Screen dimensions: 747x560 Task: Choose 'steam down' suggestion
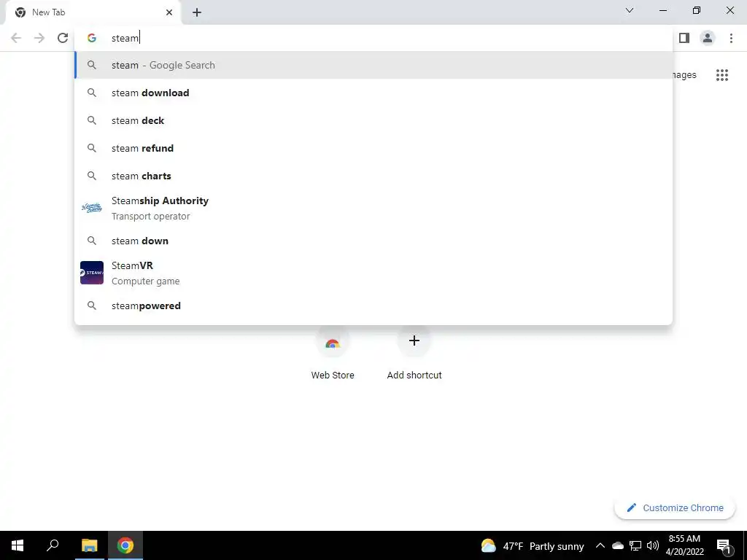373,241
